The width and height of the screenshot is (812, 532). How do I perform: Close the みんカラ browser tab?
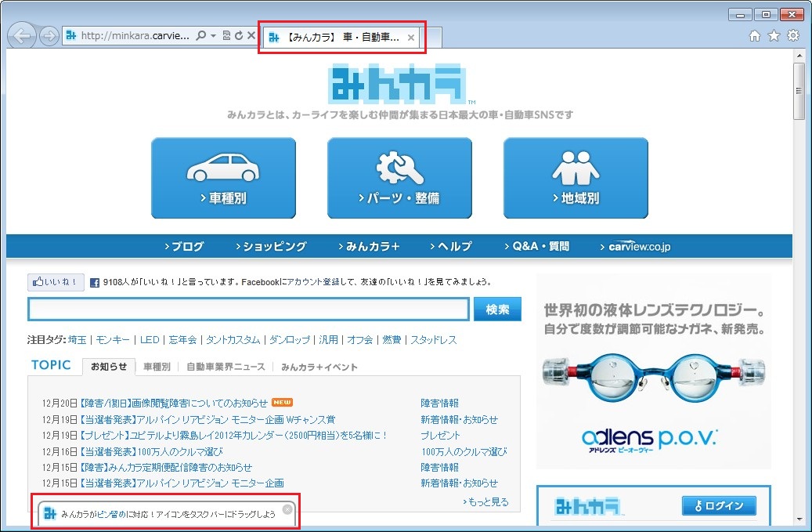click(x=410, y=38)
